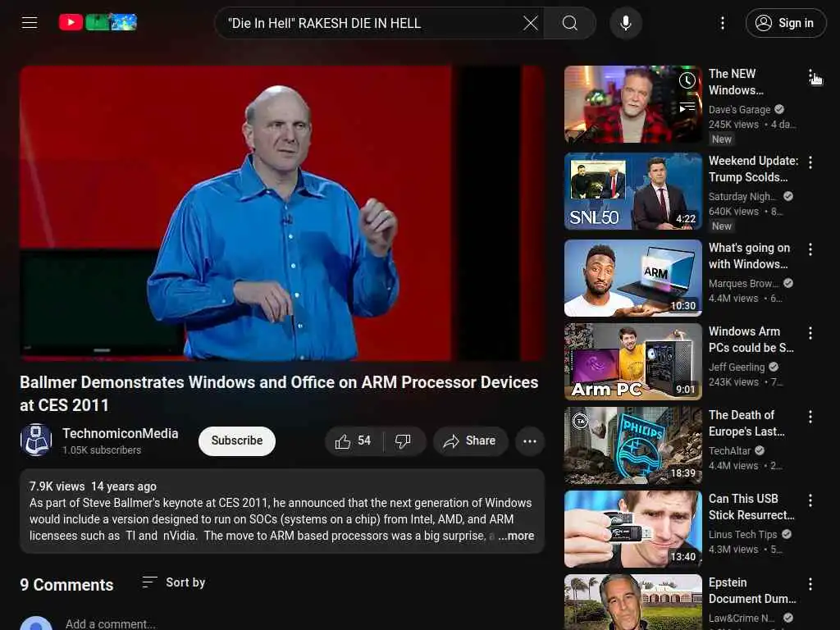Click title The NEW Windows...

(x=736, y=82)
